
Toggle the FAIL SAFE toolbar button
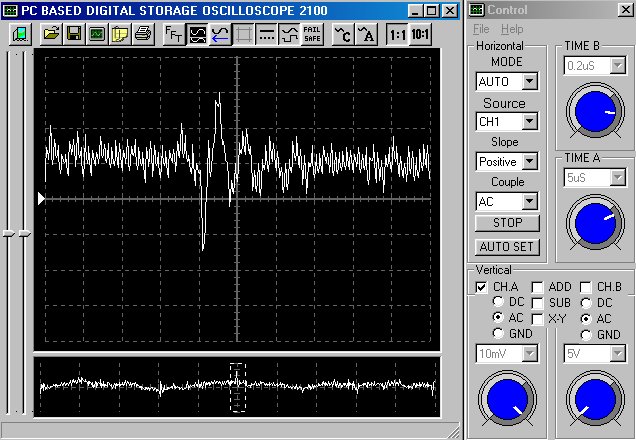tap(311, 33)
